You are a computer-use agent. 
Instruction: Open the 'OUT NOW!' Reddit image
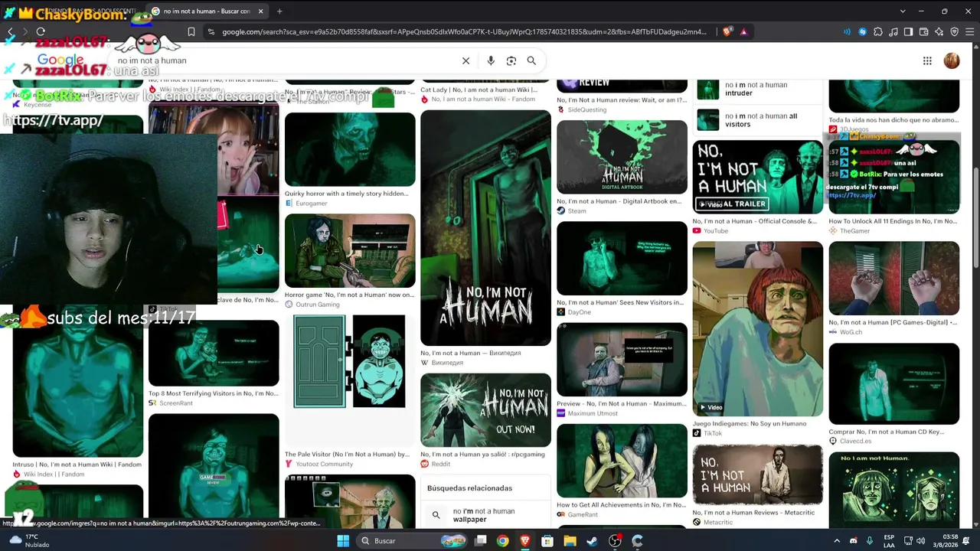point(485,410)
